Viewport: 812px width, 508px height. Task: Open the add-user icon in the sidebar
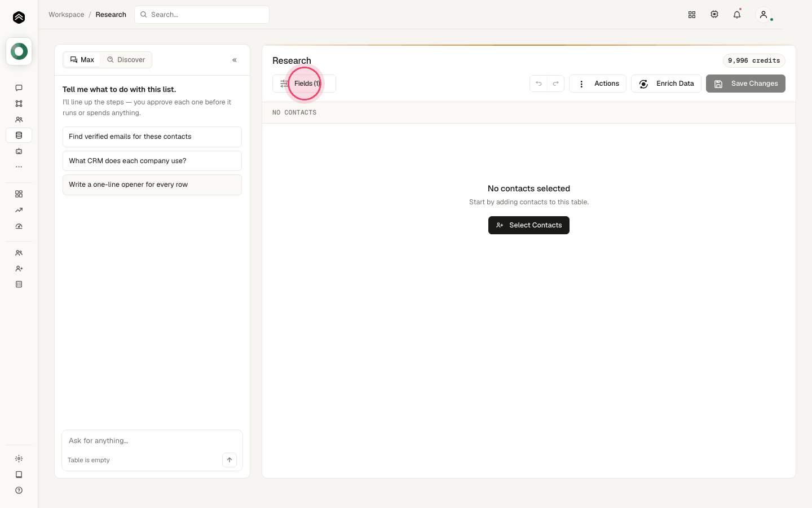[19, 269]
